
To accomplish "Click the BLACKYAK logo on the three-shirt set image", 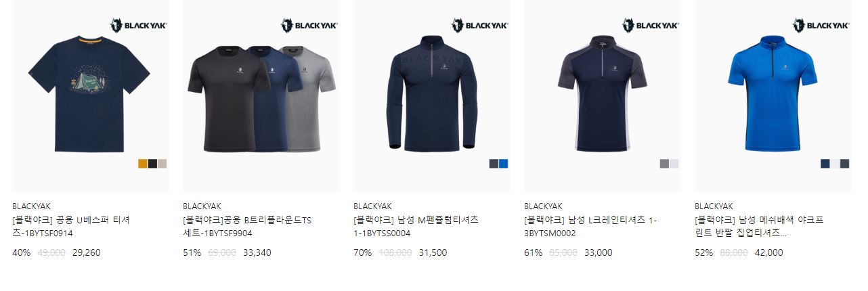I will [x=309, y=25].
